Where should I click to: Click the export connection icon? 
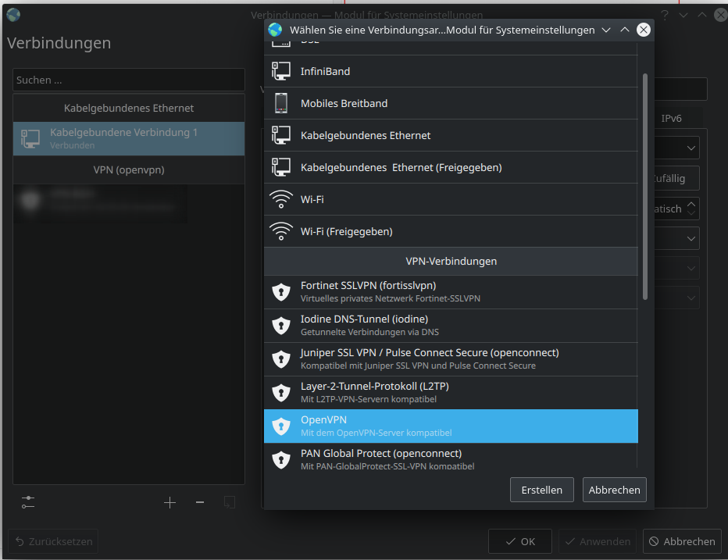pos(230,502)
